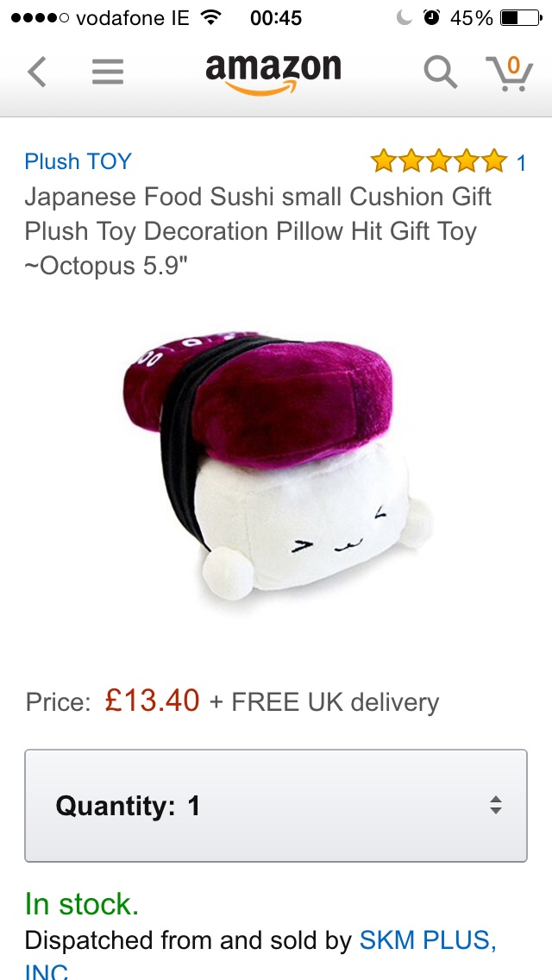The image size is (552, 980).
Task: Tap the alarm clock status icon
Action: coord(431,17)
